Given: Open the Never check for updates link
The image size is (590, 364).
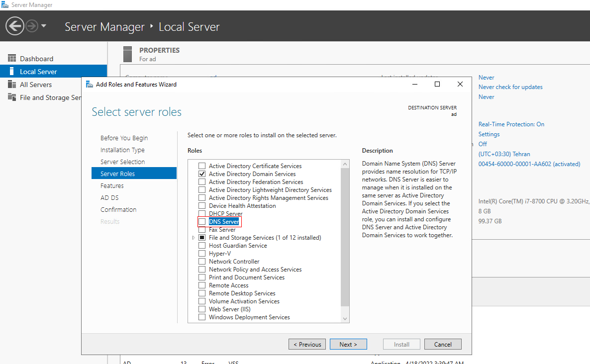Looking at the screenshot, I should coord(510,87).
